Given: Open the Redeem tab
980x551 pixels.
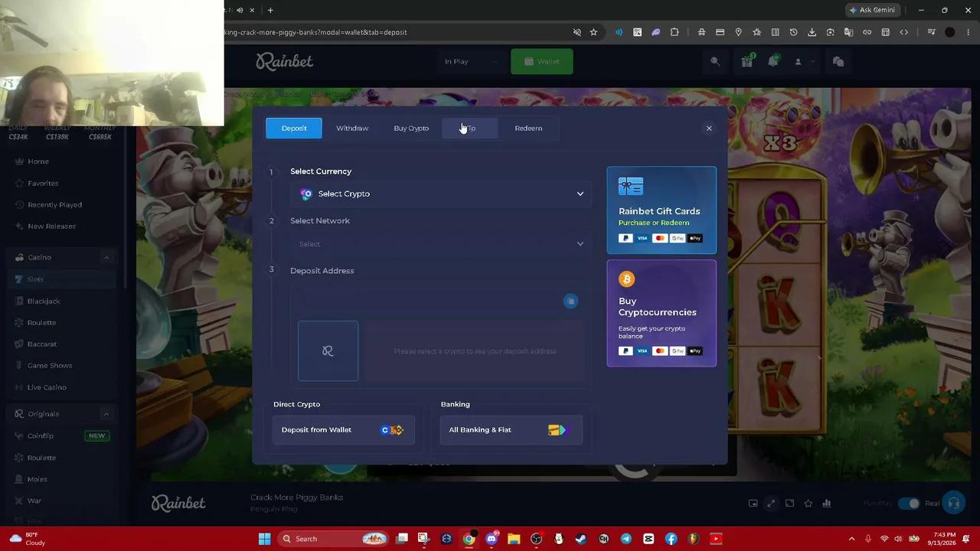Looking at the screenshot, I should 528,128.
